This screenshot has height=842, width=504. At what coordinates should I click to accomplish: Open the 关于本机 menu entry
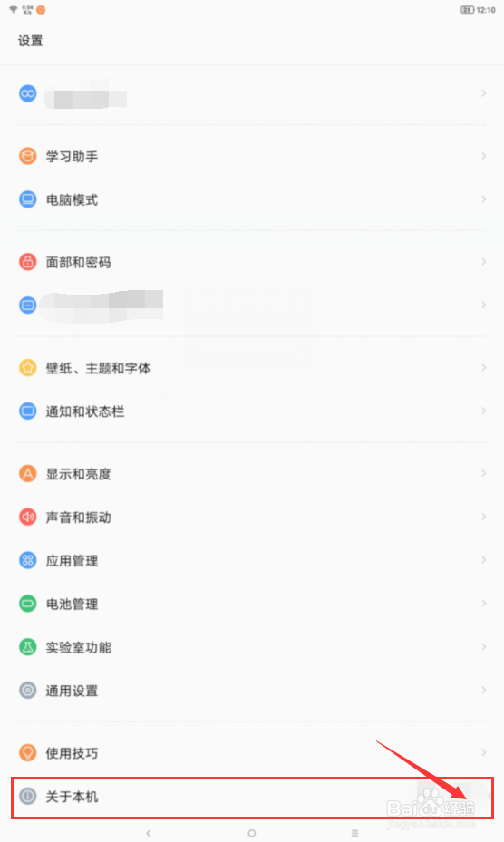pyautogui.click(x=252, y=798)
